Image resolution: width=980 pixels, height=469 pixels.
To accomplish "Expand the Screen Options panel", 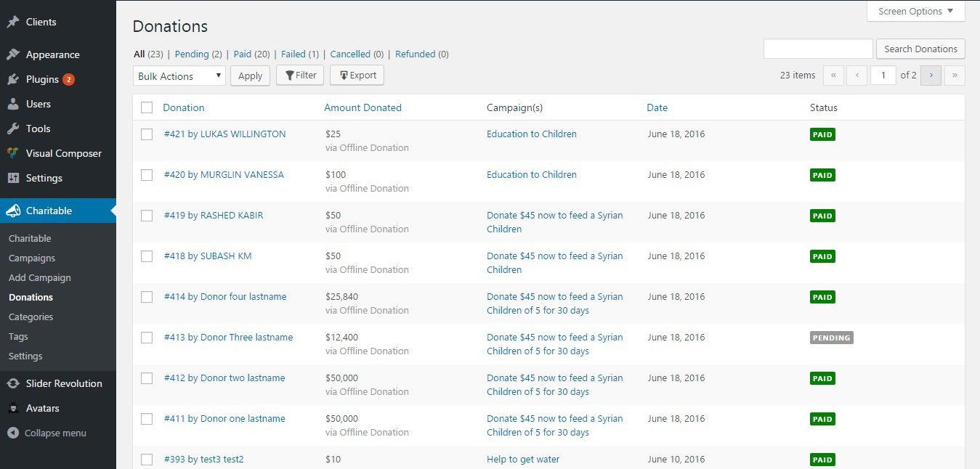I will [x=915, y=12].
